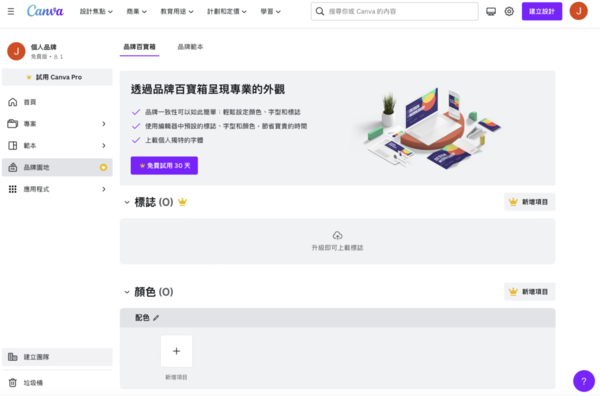Open the purple help question mark button
The width and height of the screenshot is (600, 396).
(x=584, y=381)
